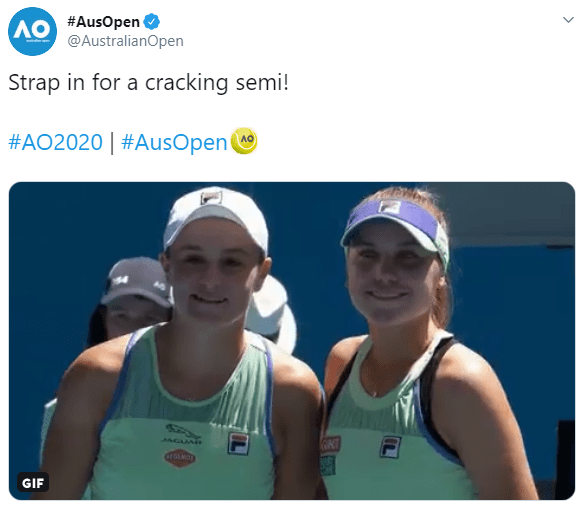Click the Fila logo on the white cap
Viewport: 583px width, 517px height.
[x=211, y=198]
